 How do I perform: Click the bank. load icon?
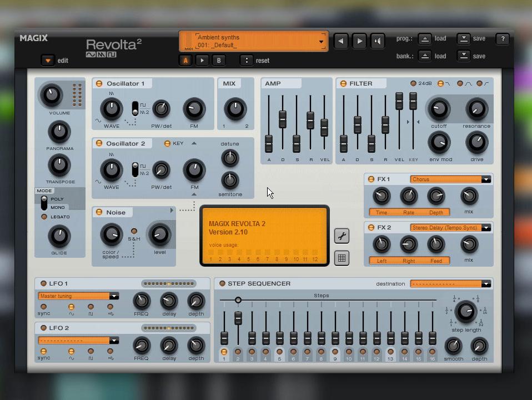[x=424, y=56]
